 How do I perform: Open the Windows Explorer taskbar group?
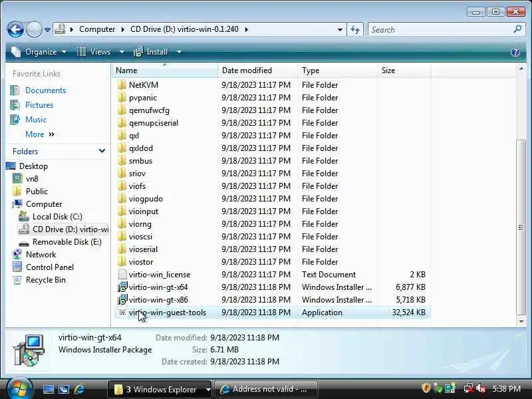point(160,390)
